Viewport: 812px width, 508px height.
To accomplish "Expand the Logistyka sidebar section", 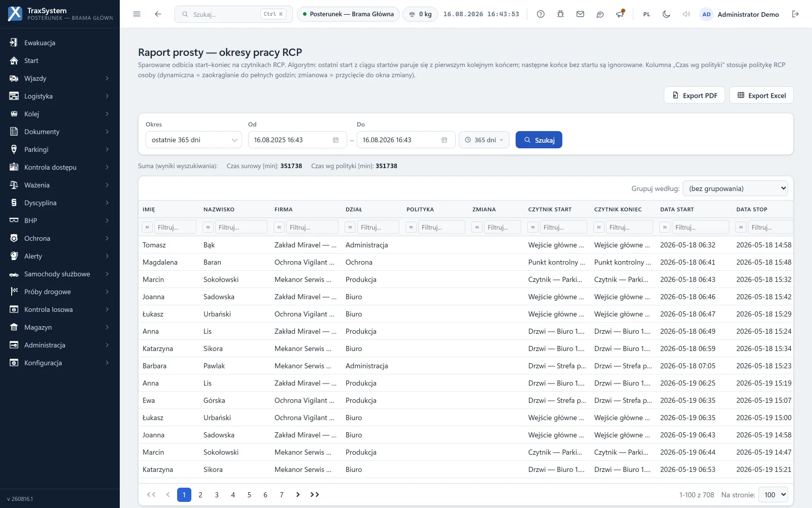I will coord(60,96).
